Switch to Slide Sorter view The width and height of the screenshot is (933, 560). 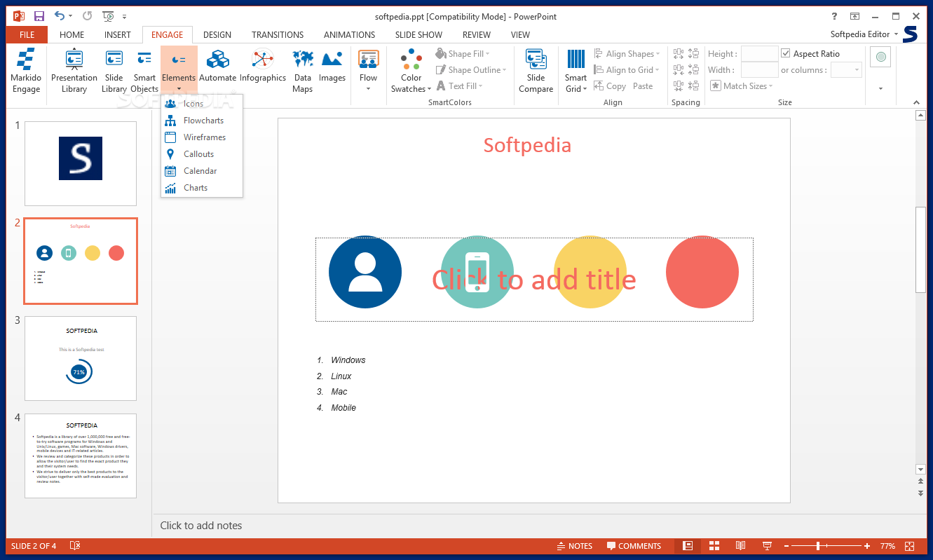[x=714, y=546]
